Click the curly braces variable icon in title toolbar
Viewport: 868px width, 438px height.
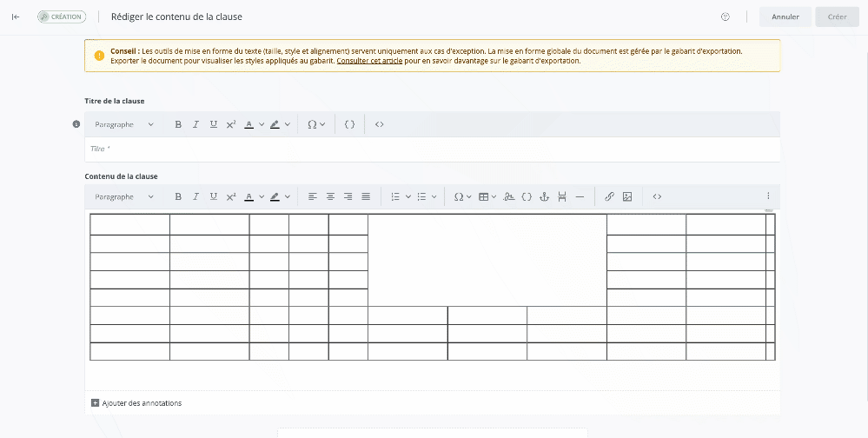(x=349, y=124)
